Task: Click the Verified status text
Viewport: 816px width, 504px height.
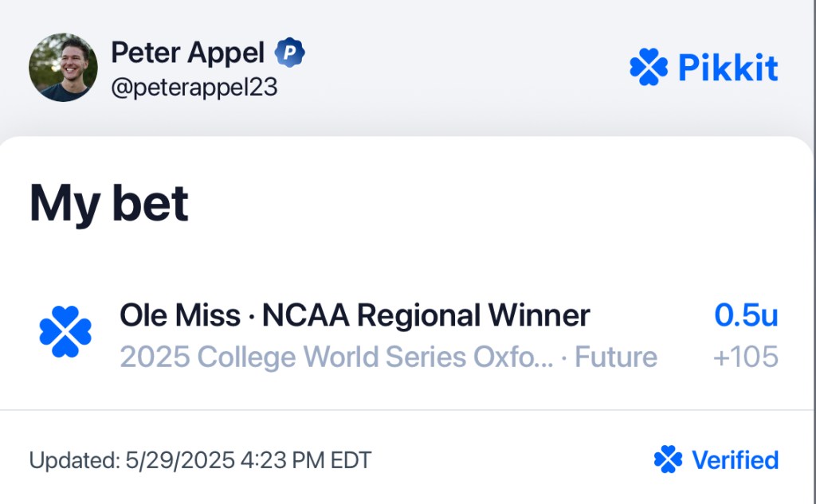Action: pos(735,459)
